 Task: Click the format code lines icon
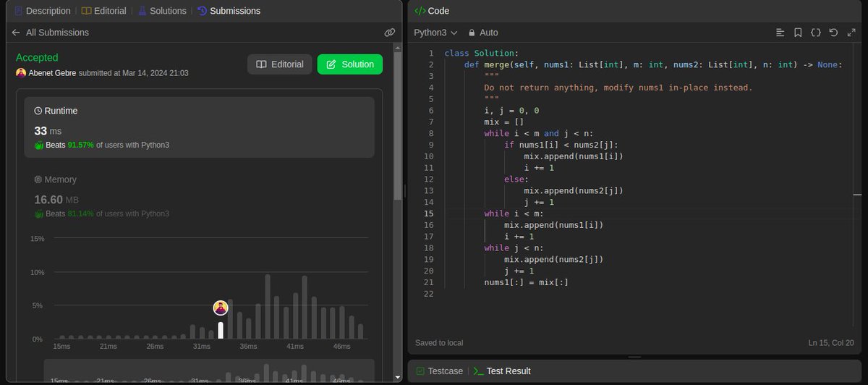click(780, 33)
